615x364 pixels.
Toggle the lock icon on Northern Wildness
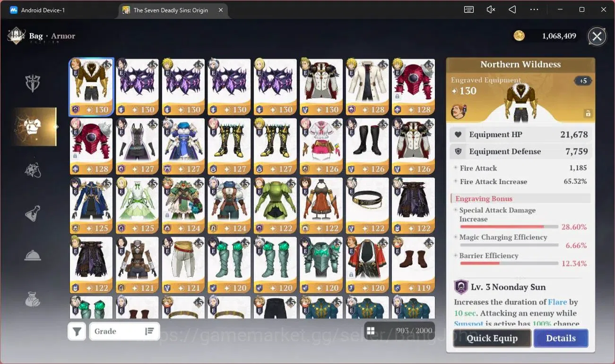point(588,113)
